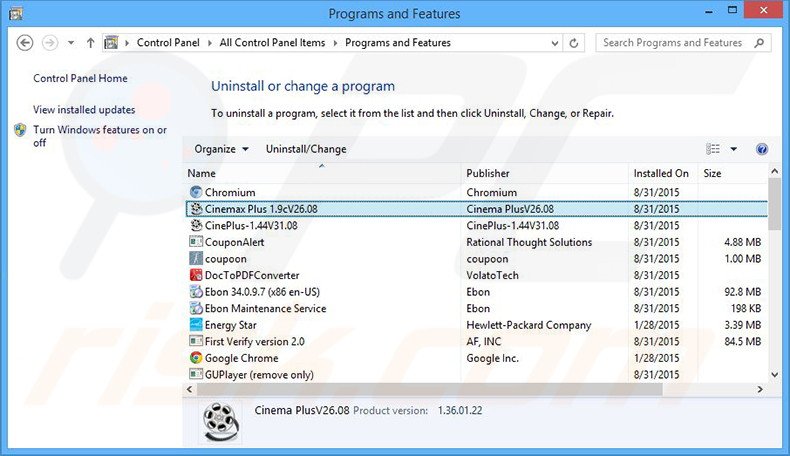
Task: Open Control Panel Home link
Action: (x=80, y=78)
